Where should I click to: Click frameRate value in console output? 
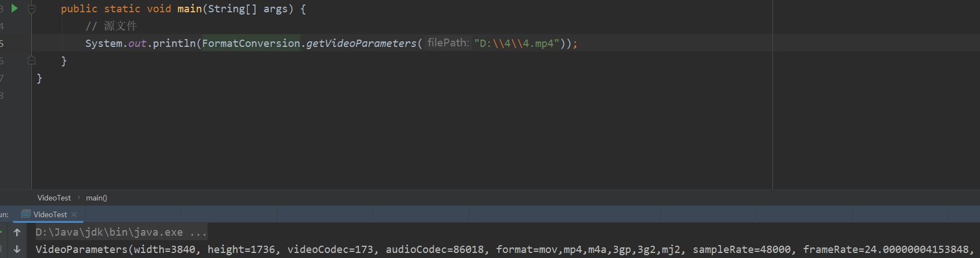[x=917, y=249]
